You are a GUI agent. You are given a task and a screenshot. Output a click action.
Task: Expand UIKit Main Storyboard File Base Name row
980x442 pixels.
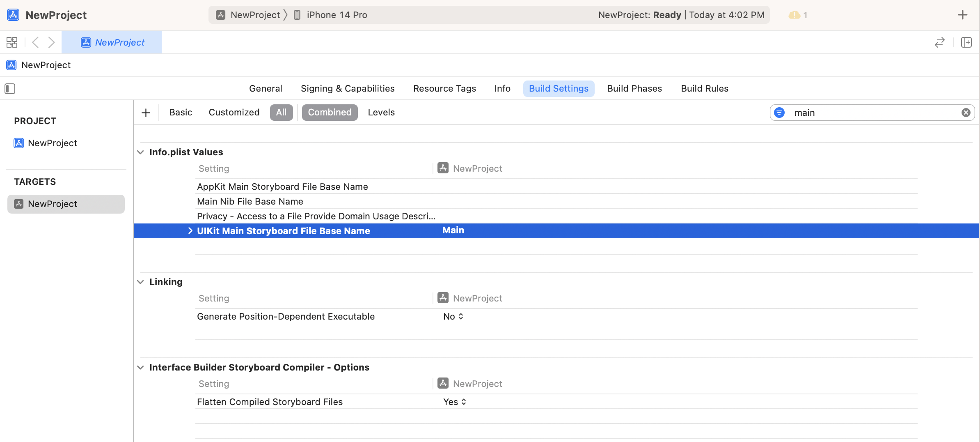(x=190, y=231)
